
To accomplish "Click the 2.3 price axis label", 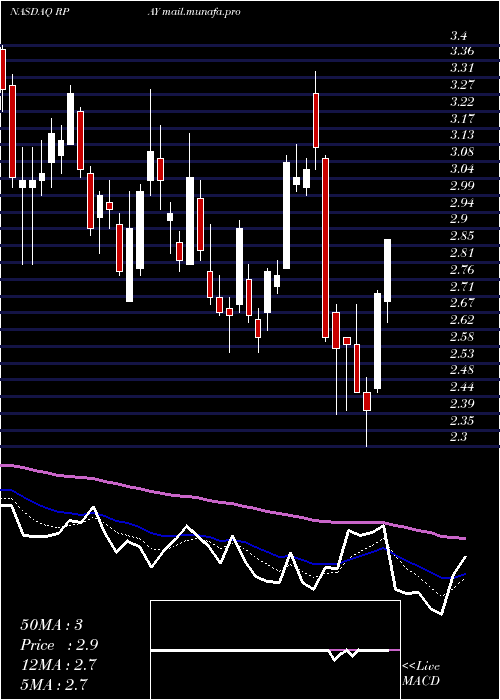I will [458, 437].
